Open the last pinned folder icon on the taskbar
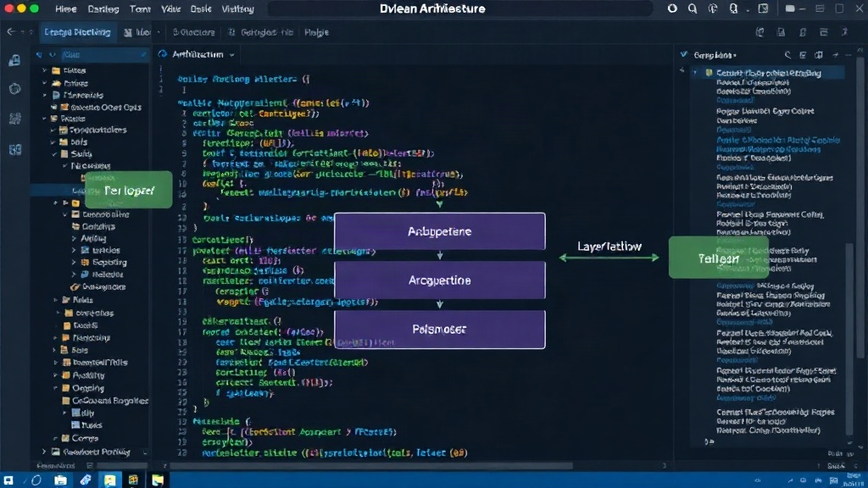This screenshot has width=868, height=488. point(158,480)
